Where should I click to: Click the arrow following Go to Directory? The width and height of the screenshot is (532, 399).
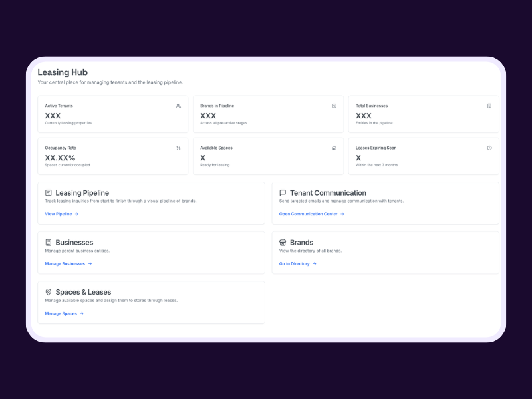(x=316, y=263)
